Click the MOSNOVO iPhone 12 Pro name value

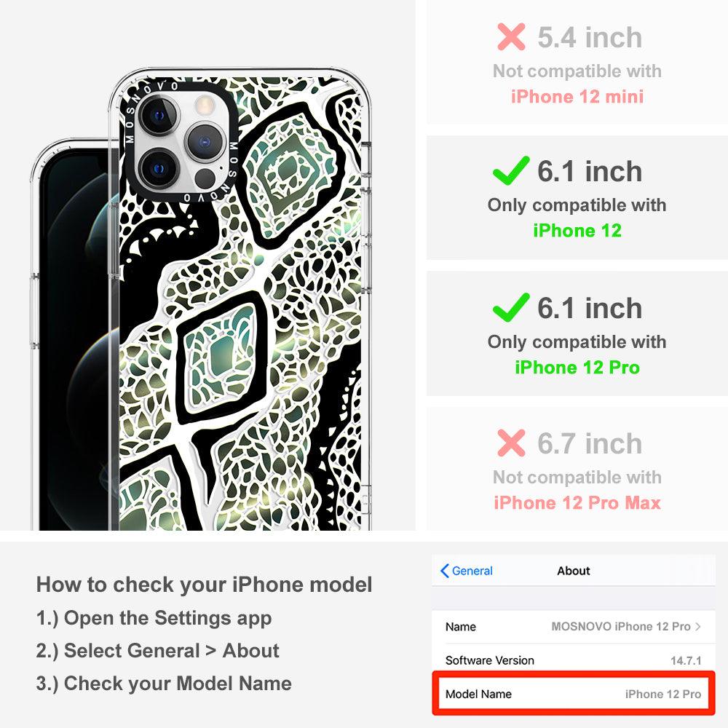tap(621, 626)
